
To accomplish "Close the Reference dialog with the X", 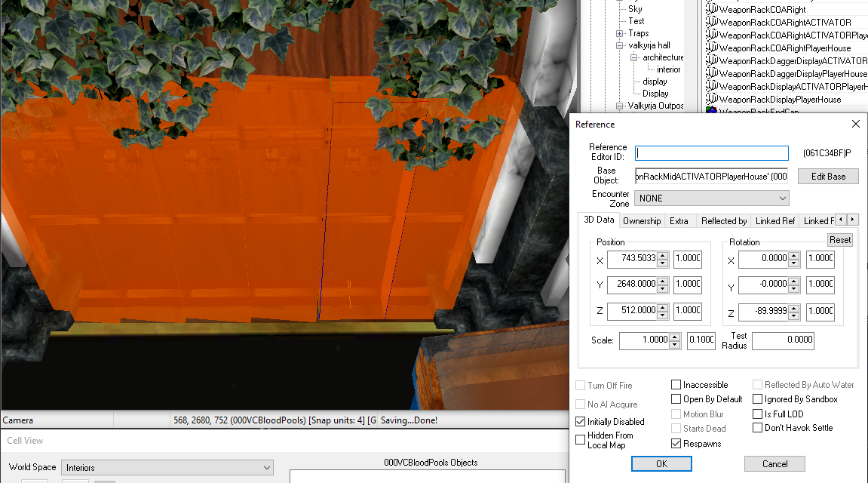I will (x=855, y=124).
